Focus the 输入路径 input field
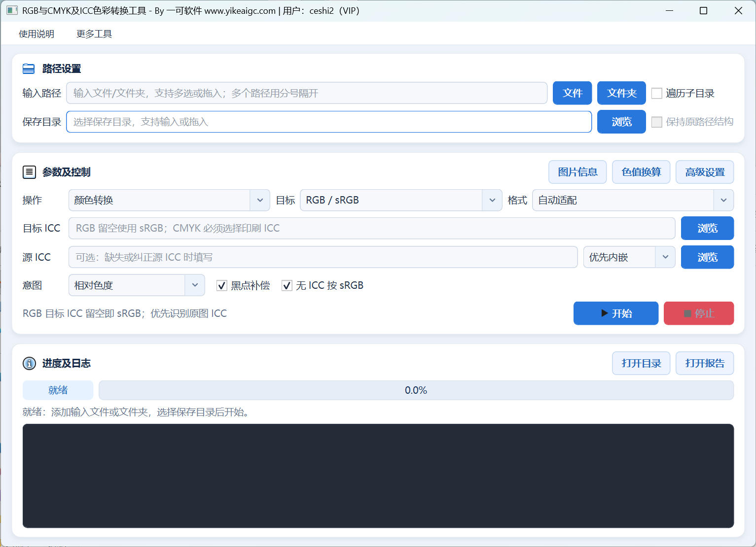Image resolution: width=756 pixels, height=547 pixels. [307, 93]
